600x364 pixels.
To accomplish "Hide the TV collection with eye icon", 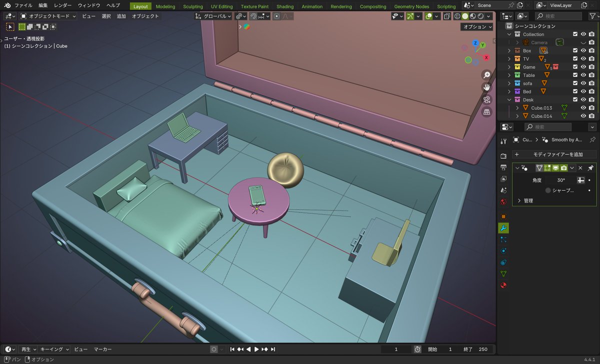I will tap(583, 59).
